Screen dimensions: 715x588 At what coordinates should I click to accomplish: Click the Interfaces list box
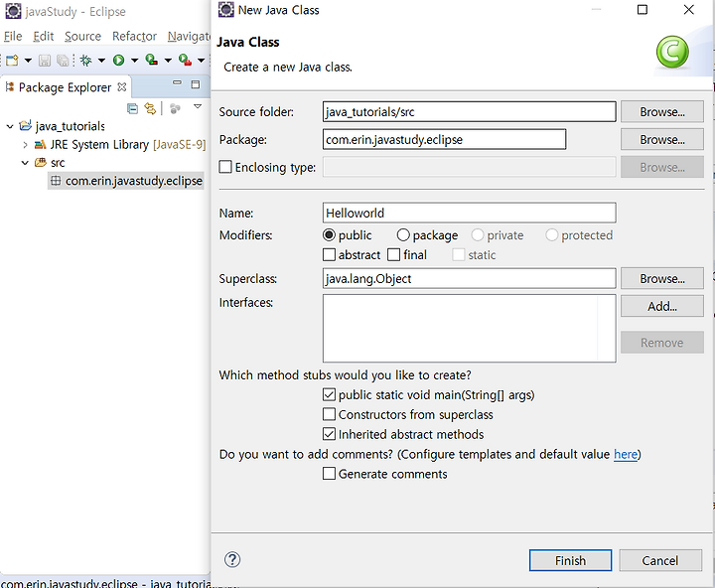coord(469,329)
